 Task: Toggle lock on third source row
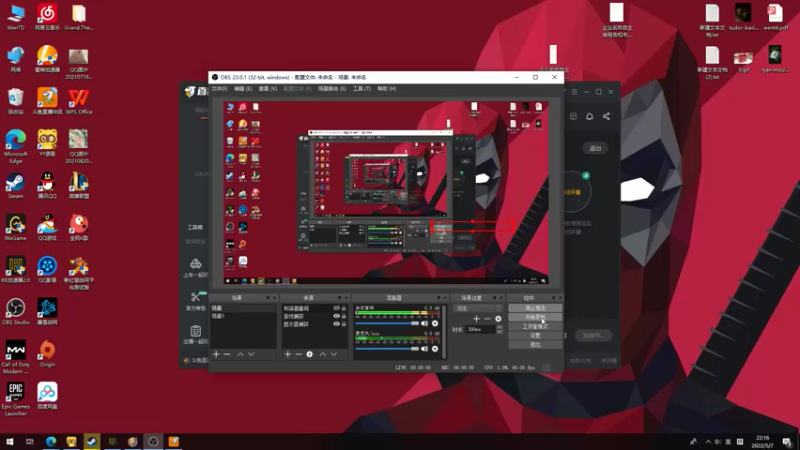[x=344, y=324]
